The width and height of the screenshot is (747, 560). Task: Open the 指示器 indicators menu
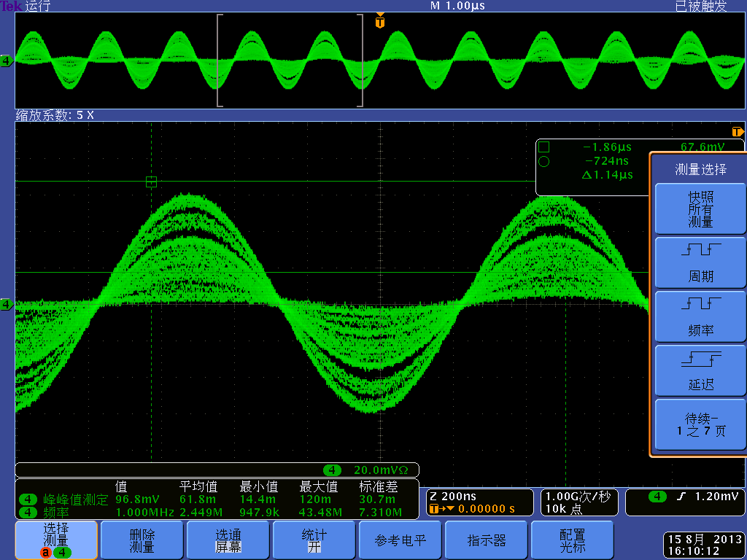tap(486, 540)
